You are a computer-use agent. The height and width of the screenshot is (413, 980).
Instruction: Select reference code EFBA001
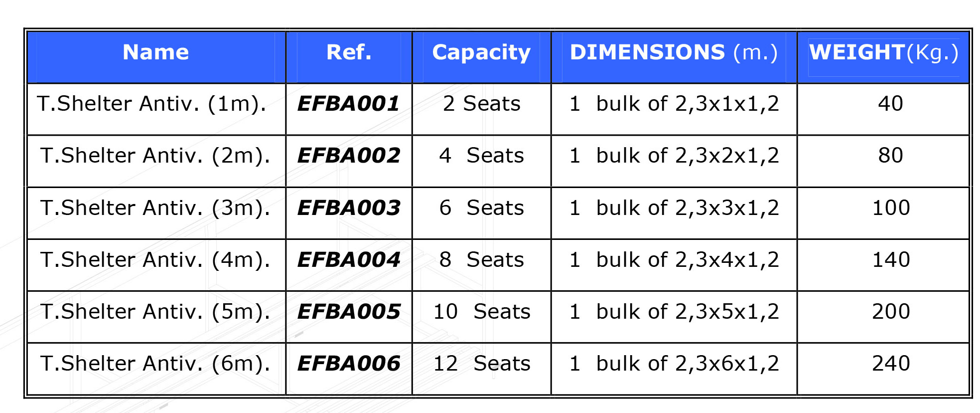[x=349, y=104]
